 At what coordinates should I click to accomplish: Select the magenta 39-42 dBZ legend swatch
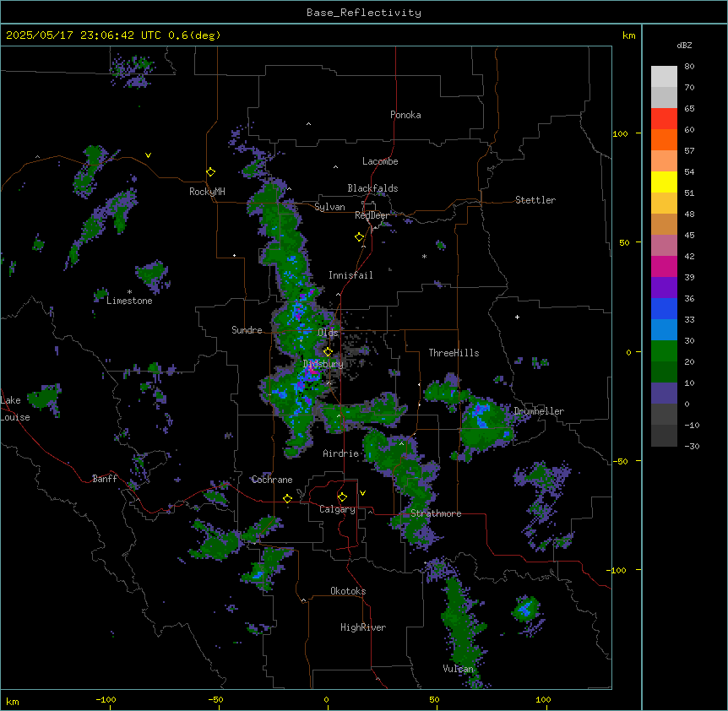664,266
